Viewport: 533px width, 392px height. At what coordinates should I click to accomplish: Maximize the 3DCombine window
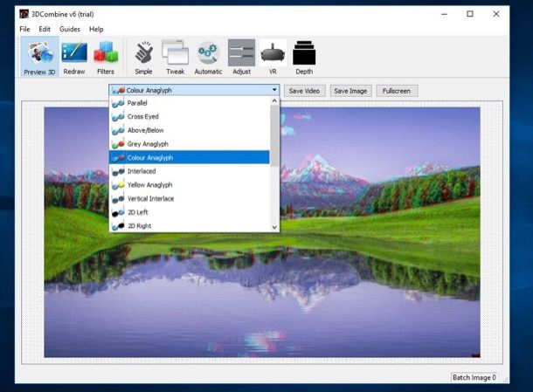470,14
